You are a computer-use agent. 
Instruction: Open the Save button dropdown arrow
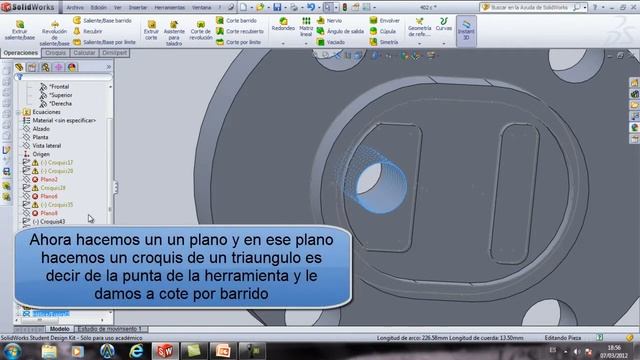coord(285,7)
